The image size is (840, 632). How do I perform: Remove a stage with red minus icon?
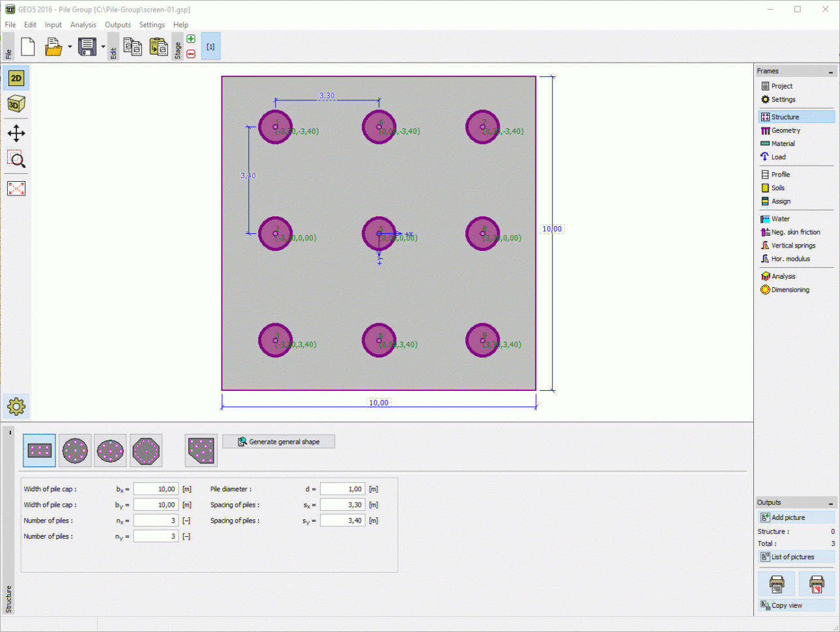tap(191, 53)
